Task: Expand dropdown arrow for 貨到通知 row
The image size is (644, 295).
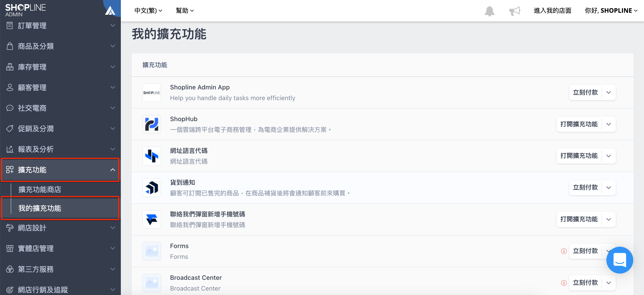Action: 608,188
